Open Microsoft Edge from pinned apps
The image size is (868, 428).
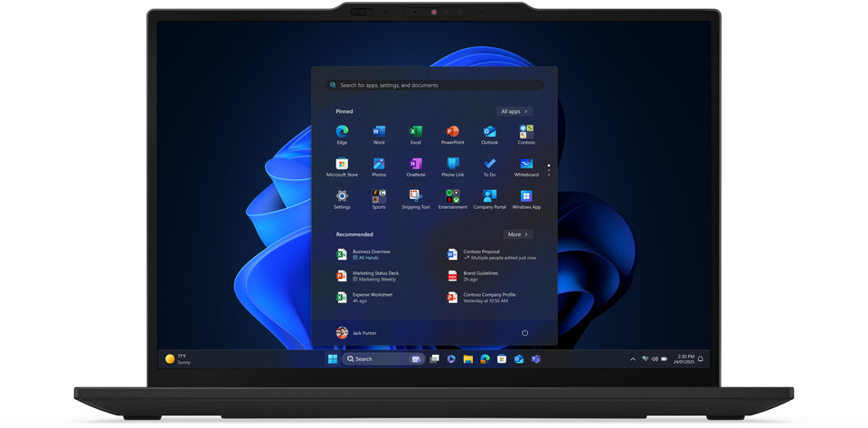(342, 132)
